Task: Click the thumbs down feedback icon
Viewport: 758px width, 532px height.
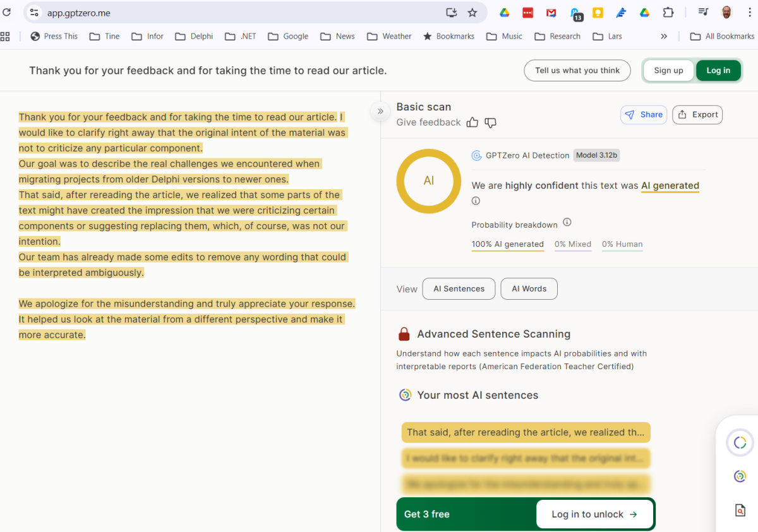Action: pos(490,122)
